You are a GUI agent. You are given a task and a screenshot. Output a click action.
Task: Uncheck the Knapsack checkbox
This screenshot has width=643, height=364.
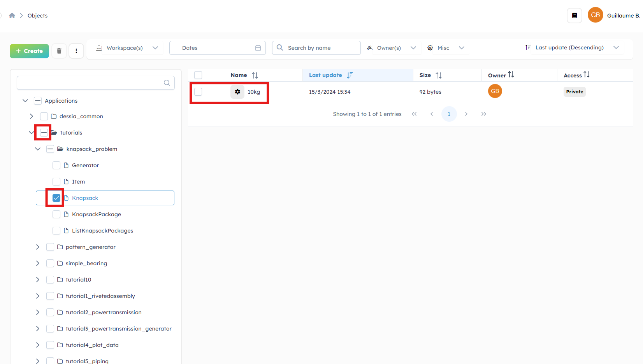[56, 198]
